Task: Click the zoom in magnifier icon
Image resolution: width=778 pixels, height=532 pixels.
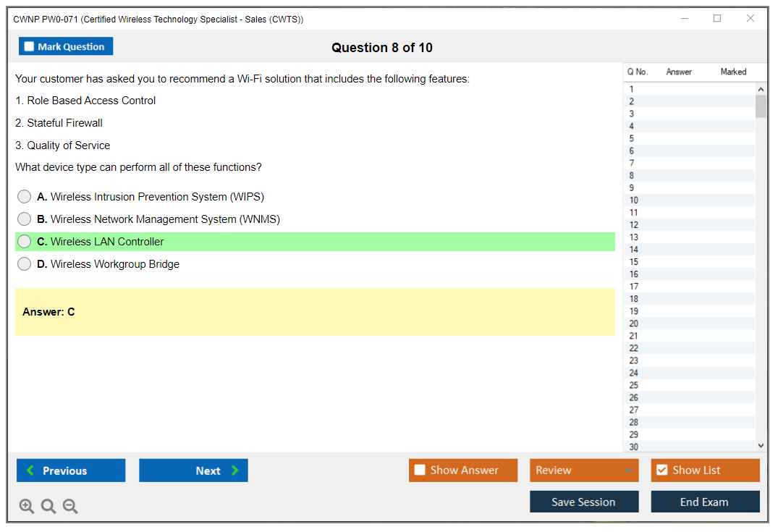Action: pos(27,507)
